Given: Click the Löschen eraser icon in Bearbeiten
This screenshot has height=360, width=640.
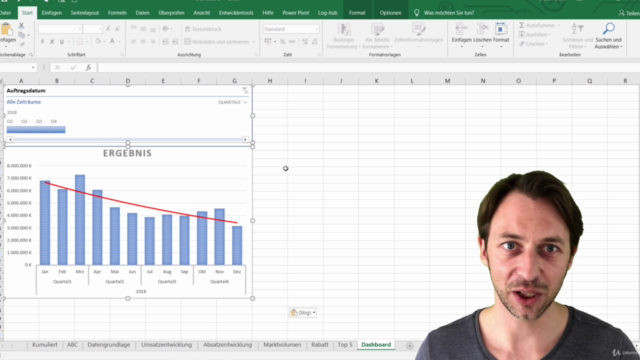Looking at the screenshot, I should coord(522,44).
